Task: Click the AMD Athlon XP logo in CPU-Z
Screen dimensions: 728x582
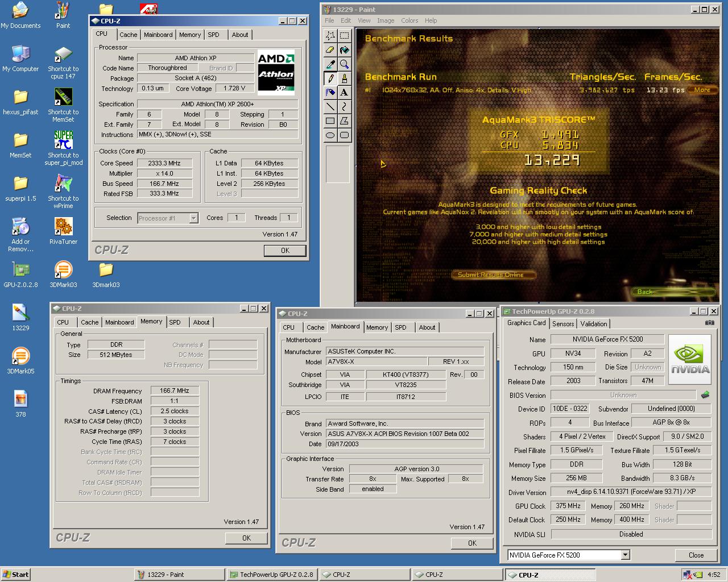Action: [276, 73]
